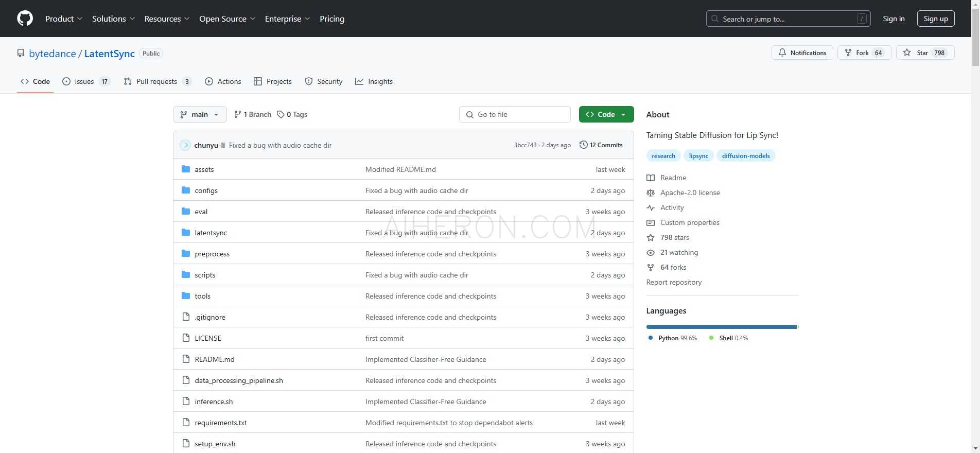Open the 'first commit' message link

pyautogui.click(x=384, y=338)
